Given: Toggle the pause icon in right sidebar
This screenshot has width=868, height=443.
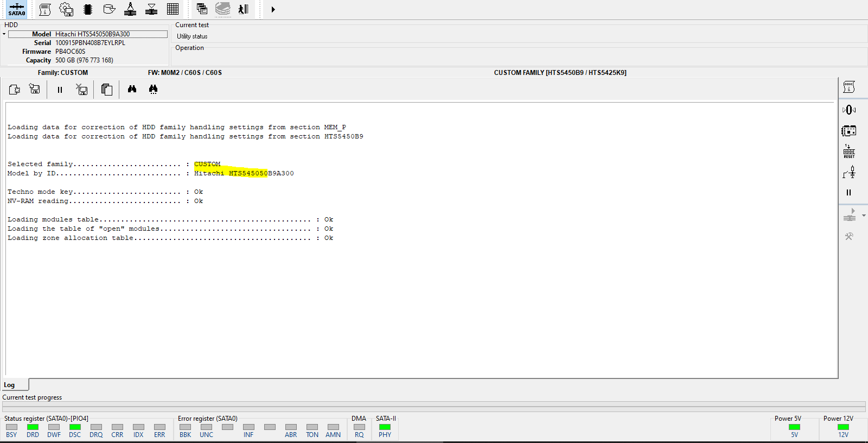Looking at the screenshot, I should click(x=849, y=192).
